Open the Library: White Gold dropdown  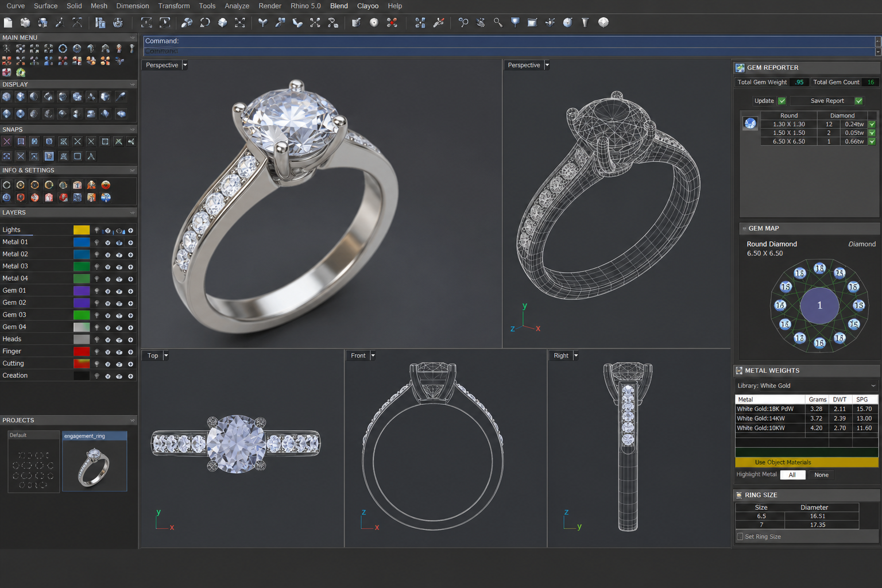[x=806, y=386]
